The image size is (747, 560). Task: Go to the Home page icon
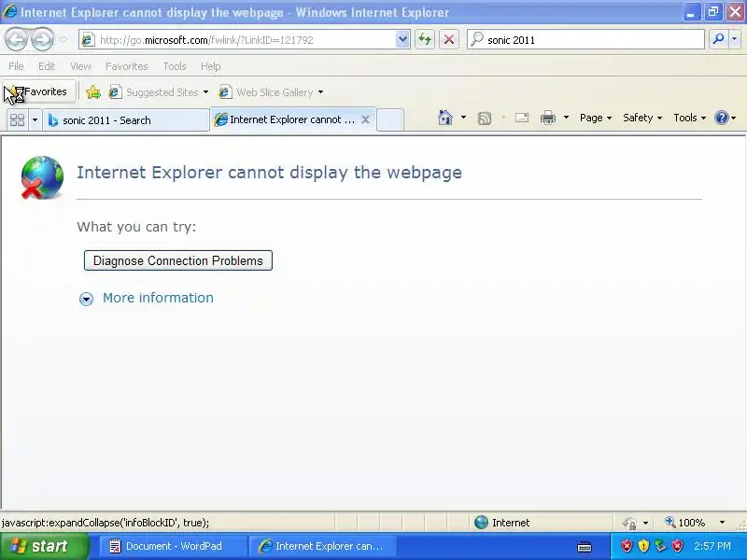[x=445, y=118]
